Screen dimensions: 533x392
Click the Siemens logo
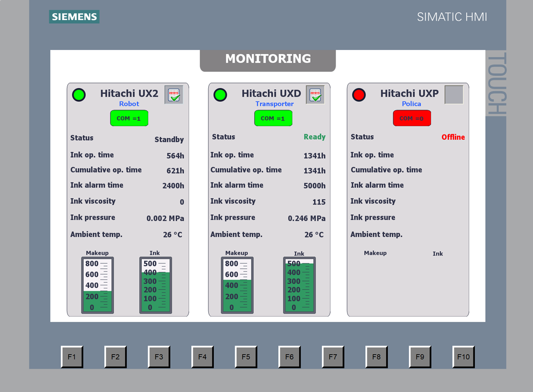tap(74, 17)
